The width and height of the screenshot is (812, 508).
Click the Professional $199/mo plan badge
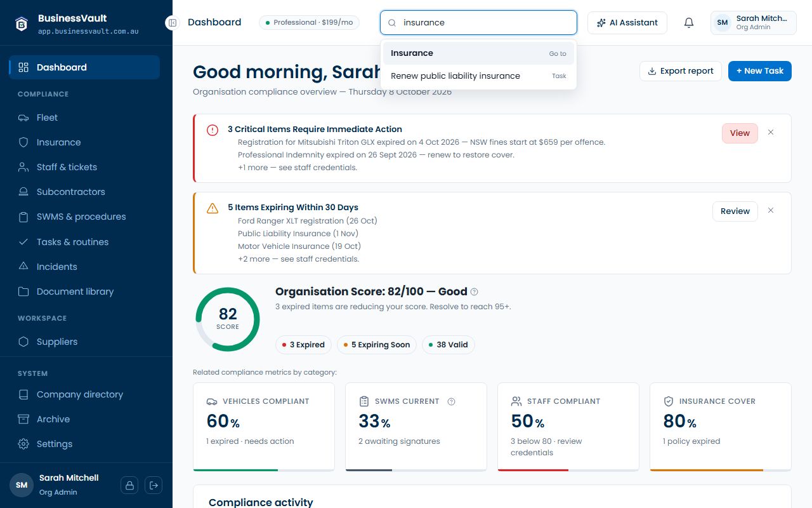click(309, 23)
